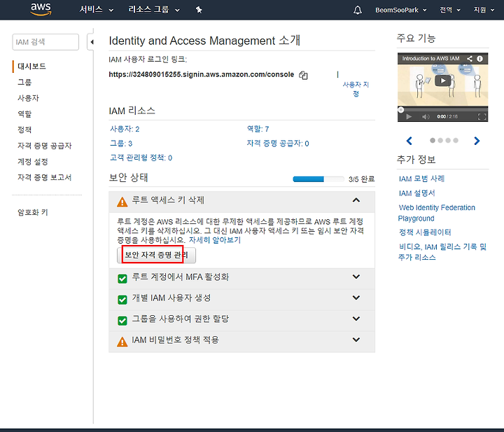The image size is (504, 432).
Task: Click the 자세히 알아보기 link
Action: [x=215, y=239]
